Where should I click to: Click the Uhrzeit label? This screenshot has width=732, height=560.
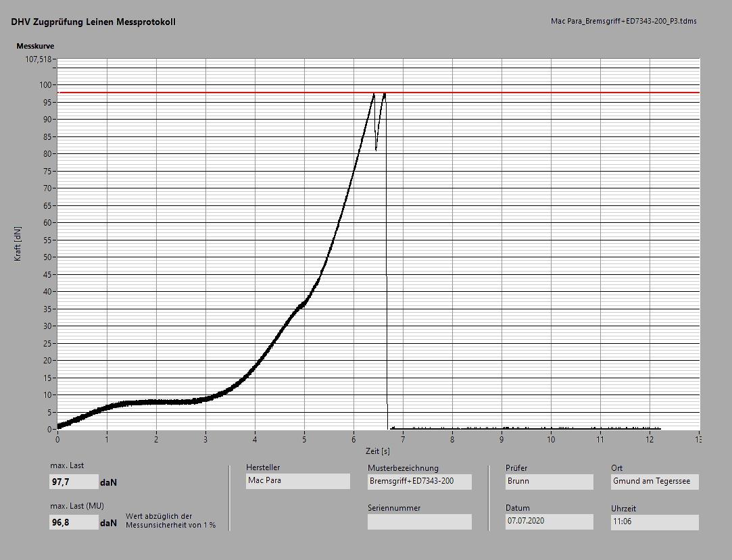[x=623, y=508]
